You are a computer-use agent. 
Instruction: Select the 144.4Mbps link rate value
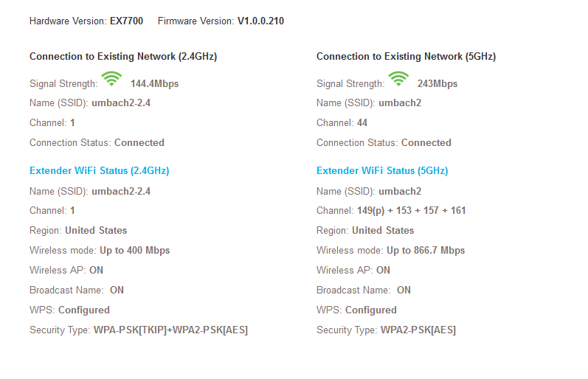click(x=154, y=84)
